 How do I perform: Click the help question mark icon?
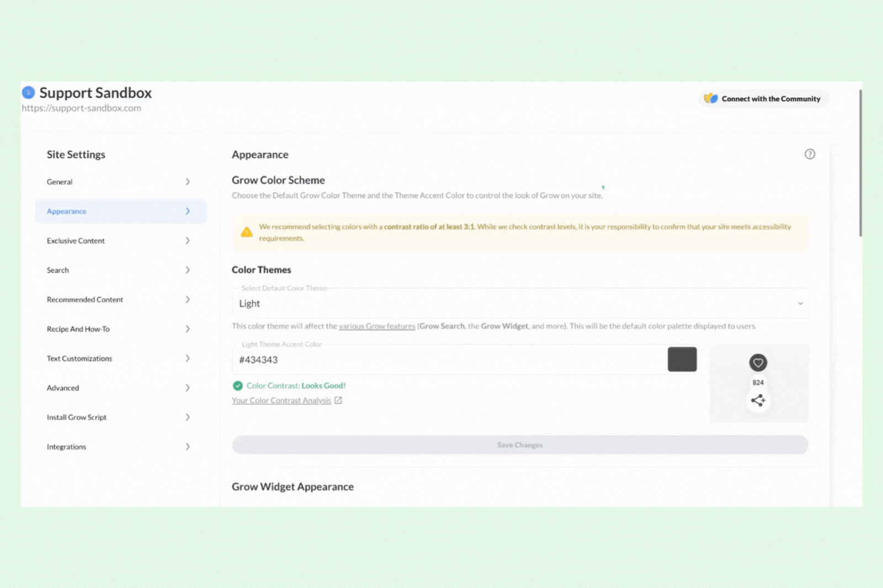point(810,154)
